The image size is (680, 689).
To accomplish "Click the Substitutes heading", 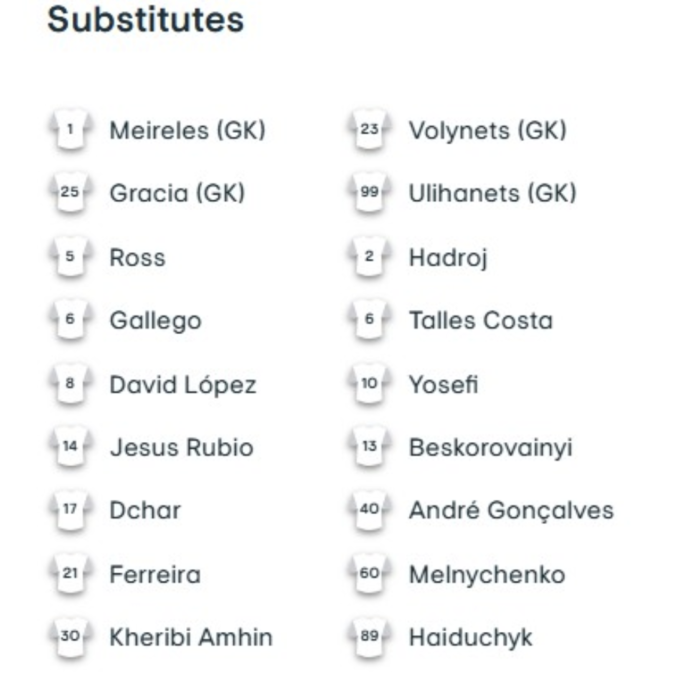I will pos(146,20).
